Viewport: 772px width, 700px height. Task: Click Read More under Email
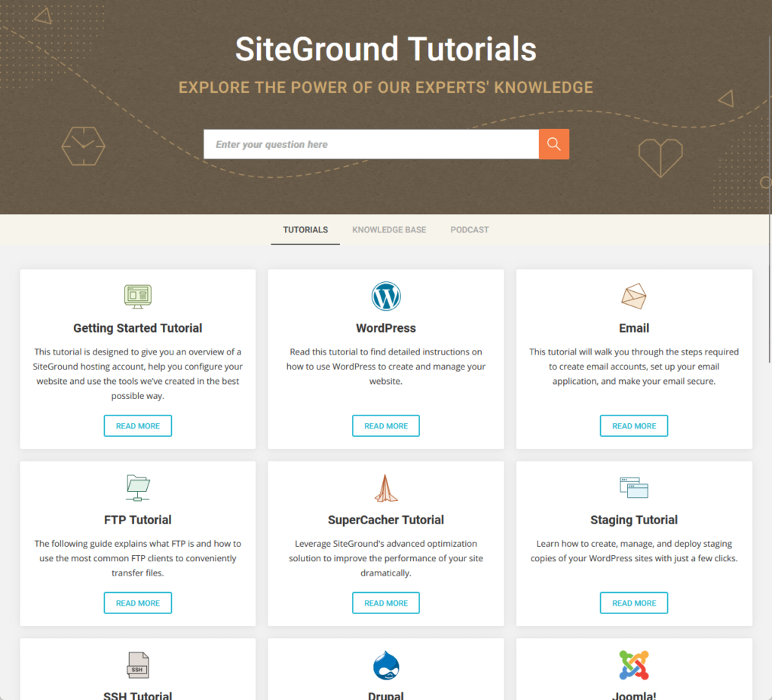[633, 425]
